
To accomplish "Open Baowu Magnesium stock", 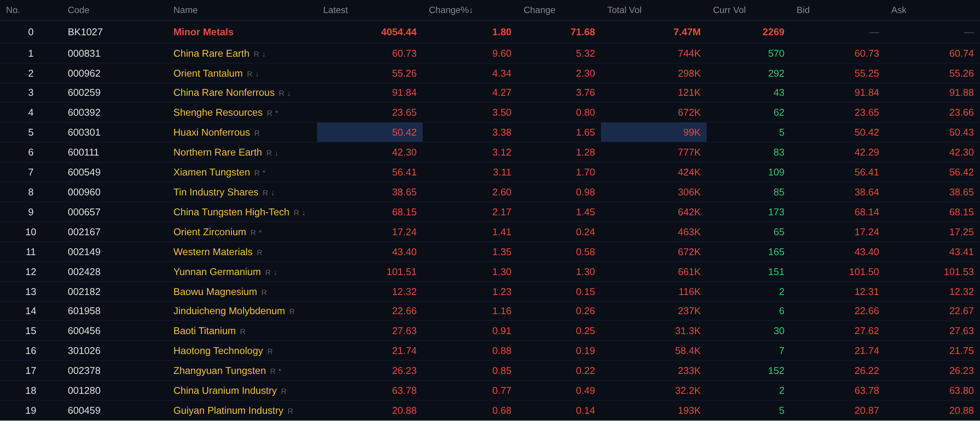I will tap(215, 292).
